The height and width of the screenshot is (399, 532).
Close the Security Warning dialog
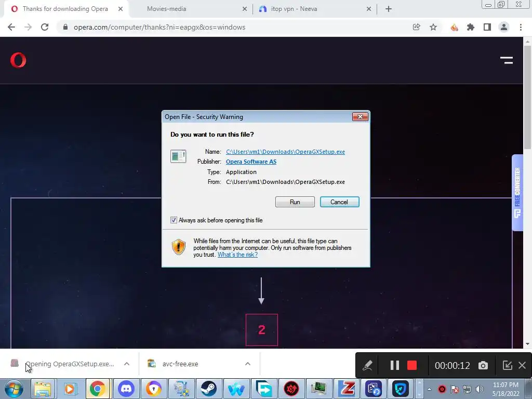point(360,117)
